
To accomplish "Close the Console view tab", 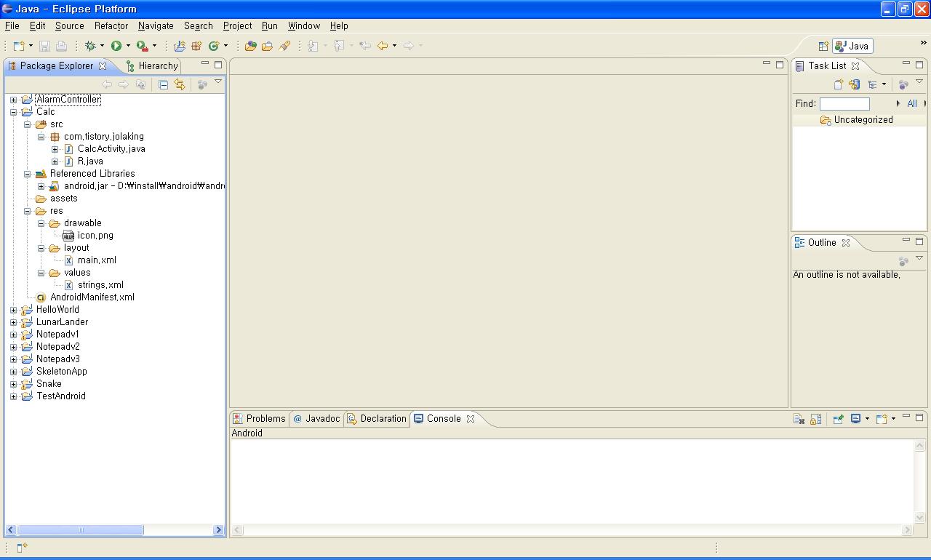I will (x=471, y=418).
